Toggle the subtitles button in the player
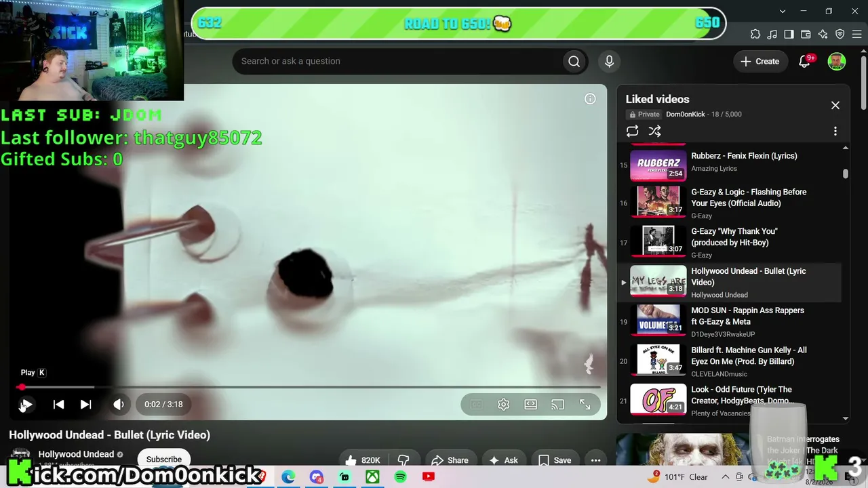The image size is (868, 488). click(476, 405)
